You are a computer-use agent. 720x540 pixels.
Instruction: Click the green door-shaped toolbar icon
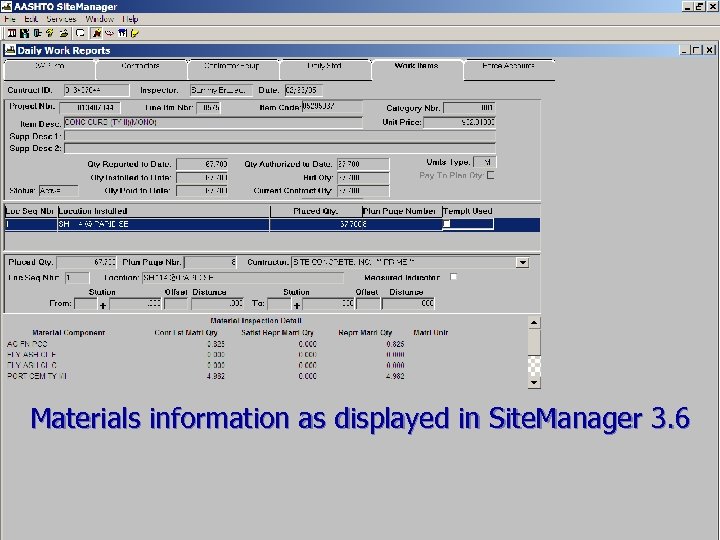click(x=37, y=33)
